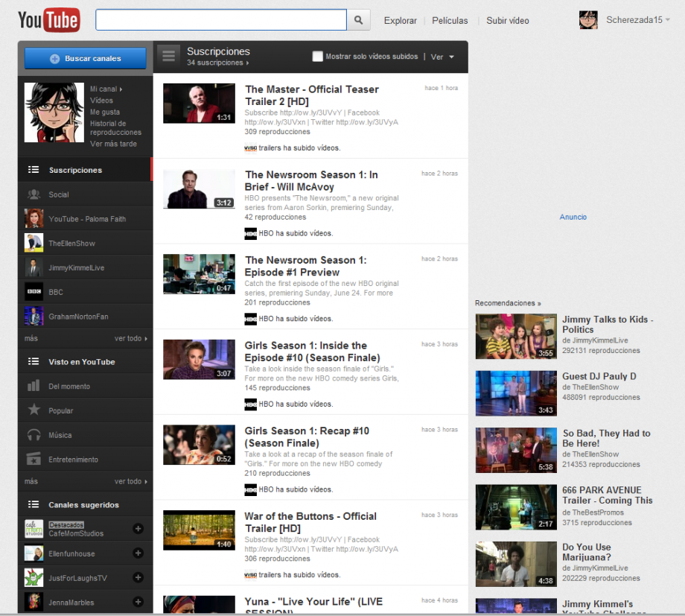Open The Newsroom Episode #1 Preview thumbnail
The width and height of the screenshot is (685, 616).
(199, 274)
